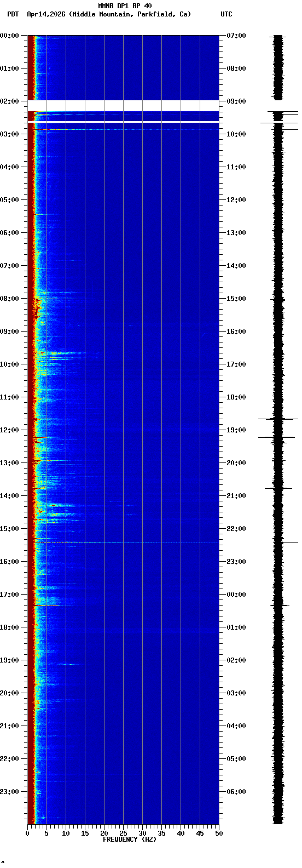The image size is (302, 868).
Task: Click the white data gap at 02:00 PDT
Action: click(123, 106)
